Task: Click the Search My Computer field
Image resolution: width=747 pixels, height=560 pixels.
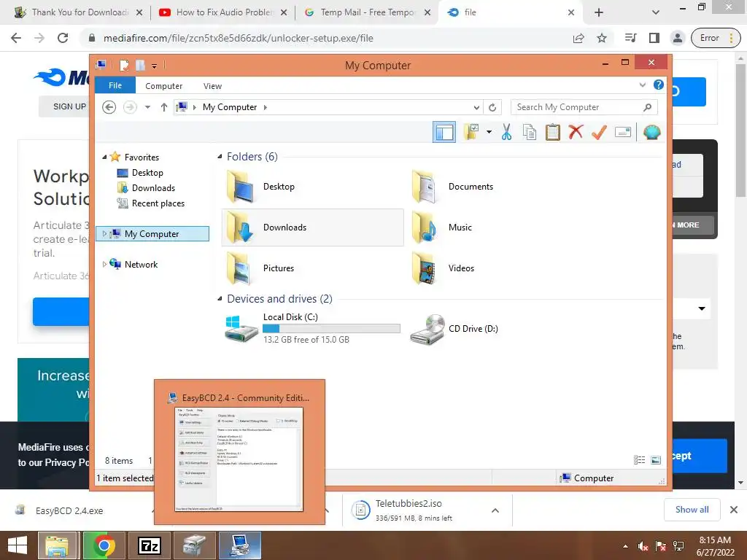Action: tap(584, 107)
